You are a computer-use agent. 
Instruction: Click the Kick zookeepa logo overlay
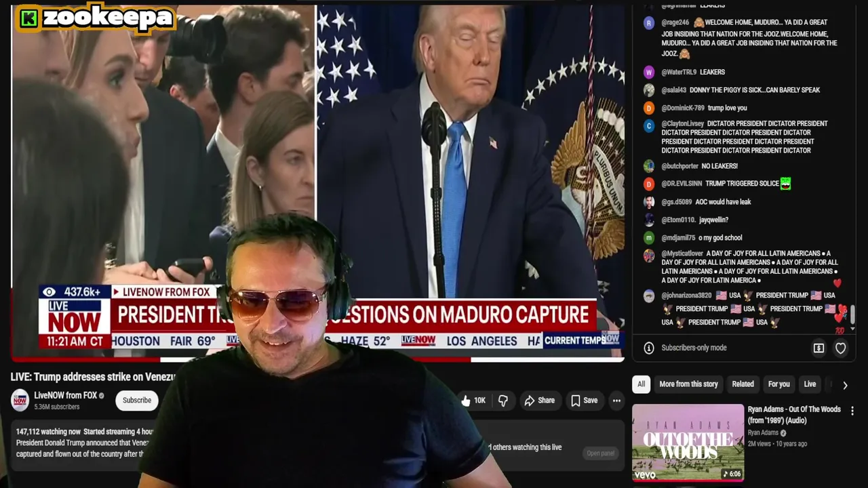(x=96, y=18)
